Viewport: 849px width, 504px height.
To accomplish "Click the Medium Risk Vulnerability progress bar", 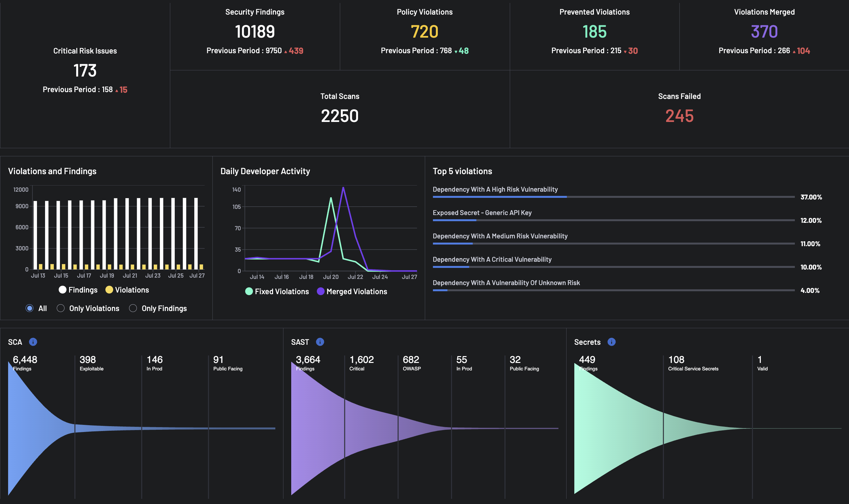I will pyautogui.click(x=613, y=244).
